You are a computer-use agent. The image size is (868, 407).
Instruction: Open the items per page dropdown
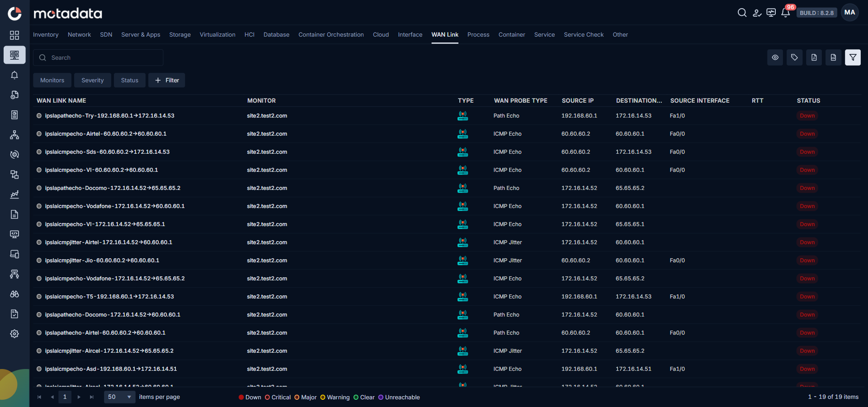(x=120, y=397)
